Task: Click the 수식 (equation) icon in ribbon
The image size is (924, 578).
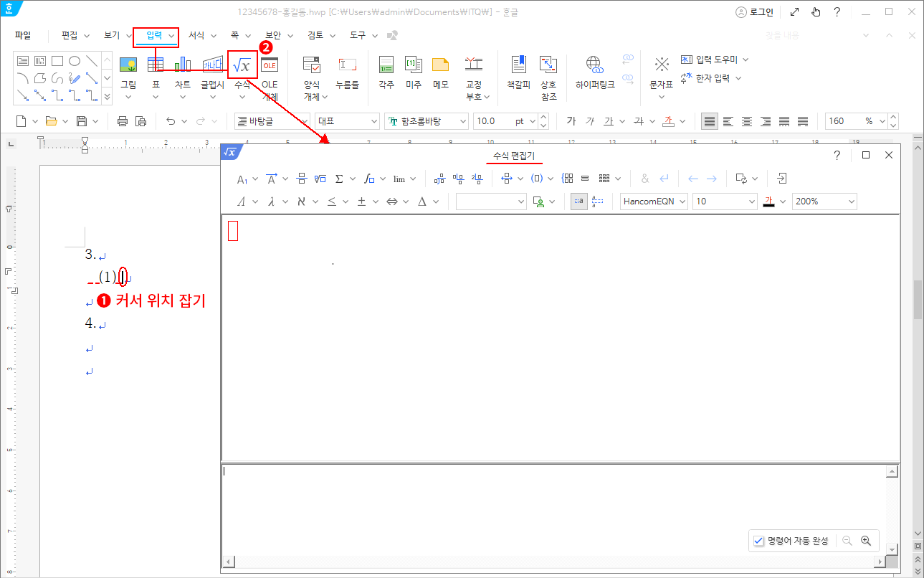Action: [242, 65]
